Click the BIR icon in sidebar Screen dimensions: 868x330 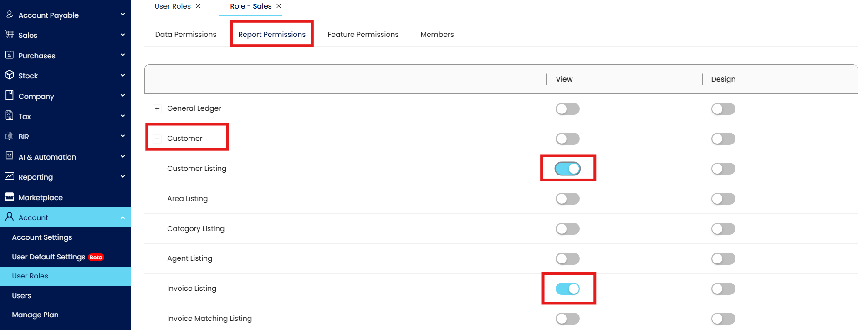[x=9, y=136]
